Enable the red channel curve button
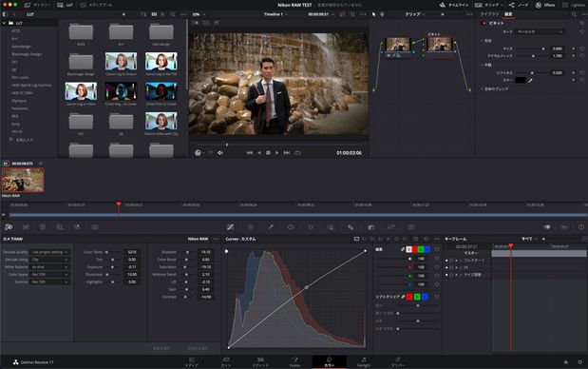Screen dimensions: 588x369 [x=415, y=249]
